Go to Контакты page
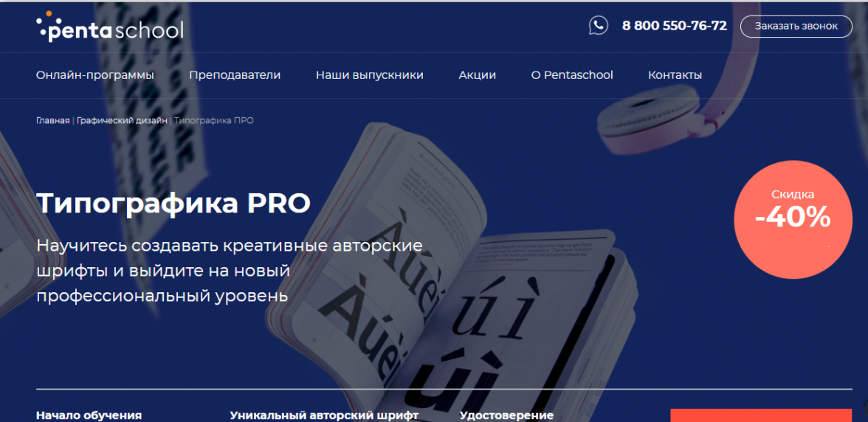The height and width of the screenshot is (422, 868). [675, 75]
